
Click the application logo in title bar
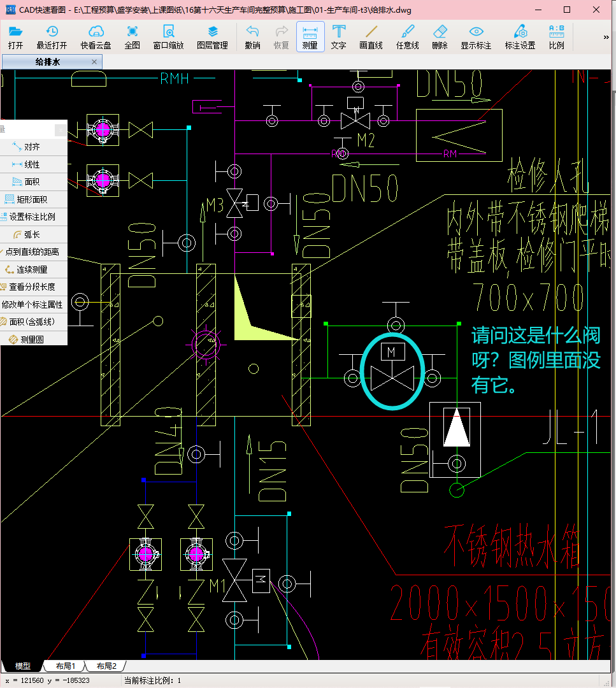pyautogui.click(x=10, y=10)
